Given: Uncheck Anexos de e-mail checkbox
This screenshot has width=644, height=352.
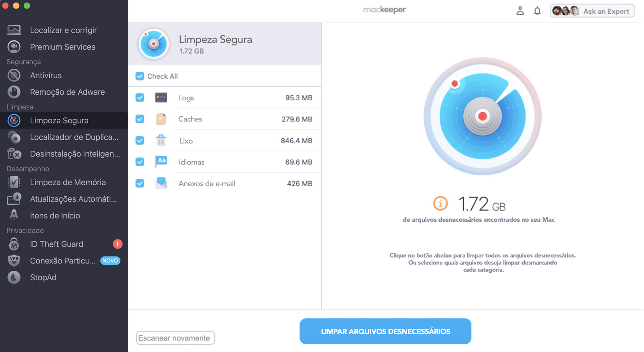Looking at the screenshot, I should pyautogui.click(x=139, y=183).
